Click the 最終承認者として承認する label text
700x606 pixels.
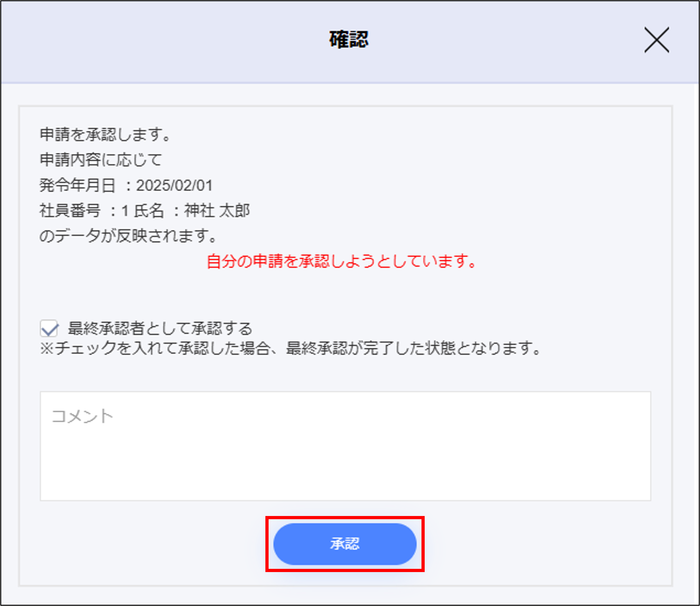(x=160, y=328)
